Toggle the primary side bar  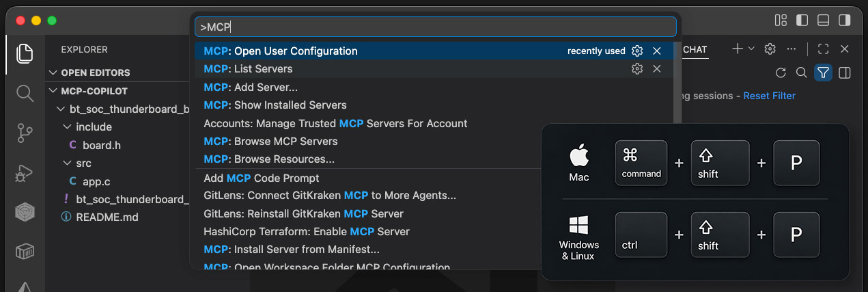coord(802,21)
